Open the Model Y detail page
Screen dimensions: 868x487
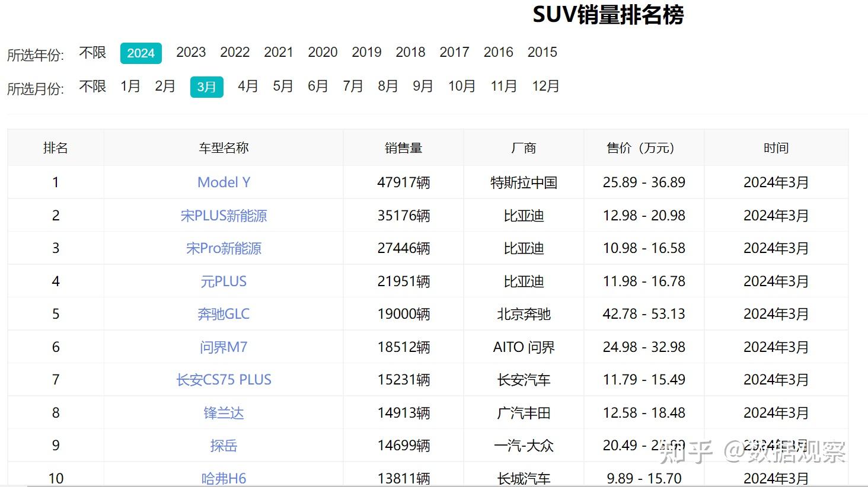[x=224, y=182]
